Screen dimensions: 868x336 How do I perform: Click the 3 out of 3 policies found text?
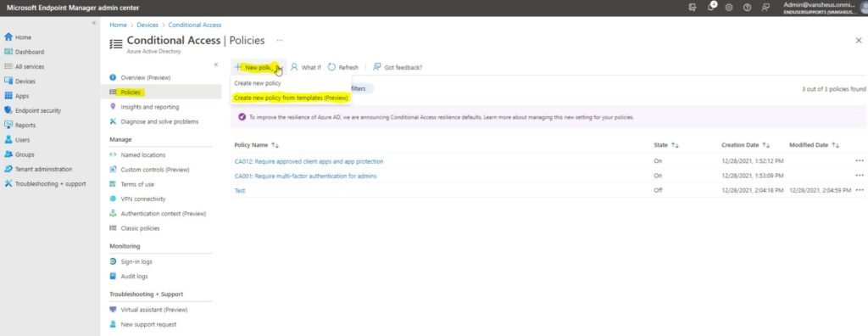pos(834,89)
